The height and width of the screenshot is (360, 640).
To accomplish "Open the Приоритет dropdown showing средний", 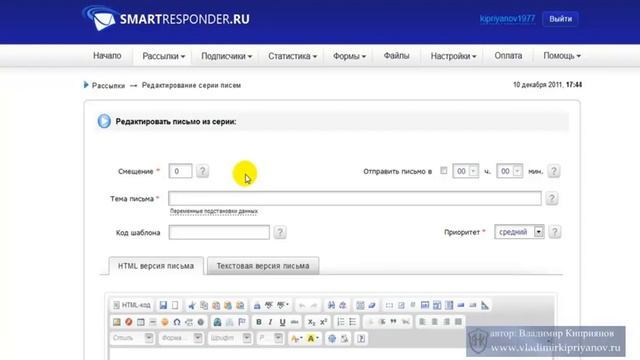I will tap(519, 232).
